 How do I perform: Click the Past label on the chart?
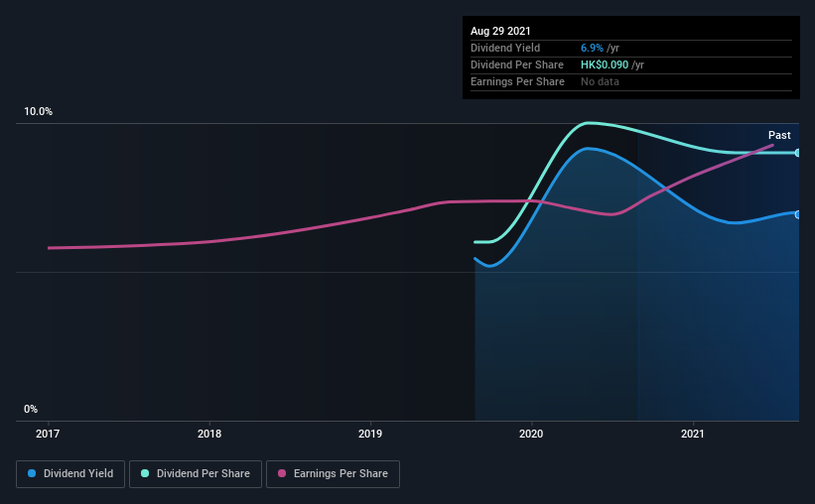(x=779, y=135)
